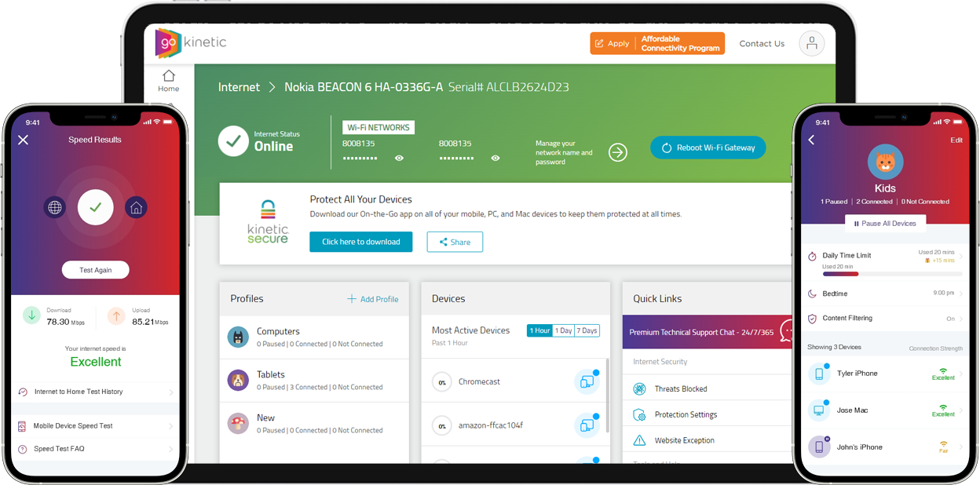This screenshot has width=980, height=485.
Task: Open Content Filtering settings row
Action: (885, 319)
